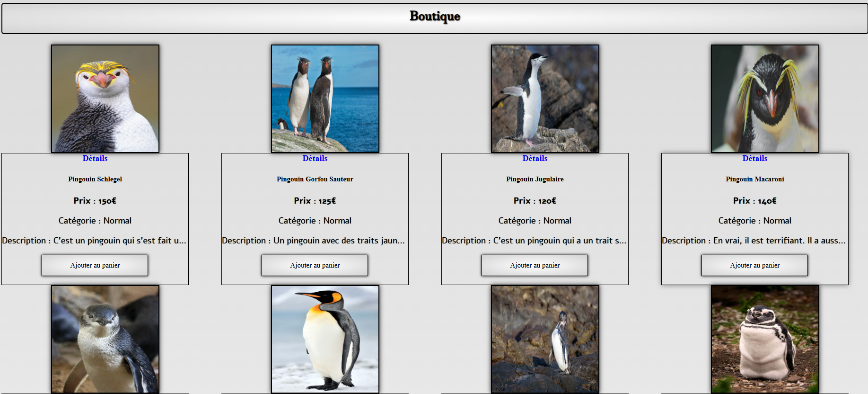Click the Pingouin Macaroni photo
Screen dimensions: 868x394
[765, 98]
